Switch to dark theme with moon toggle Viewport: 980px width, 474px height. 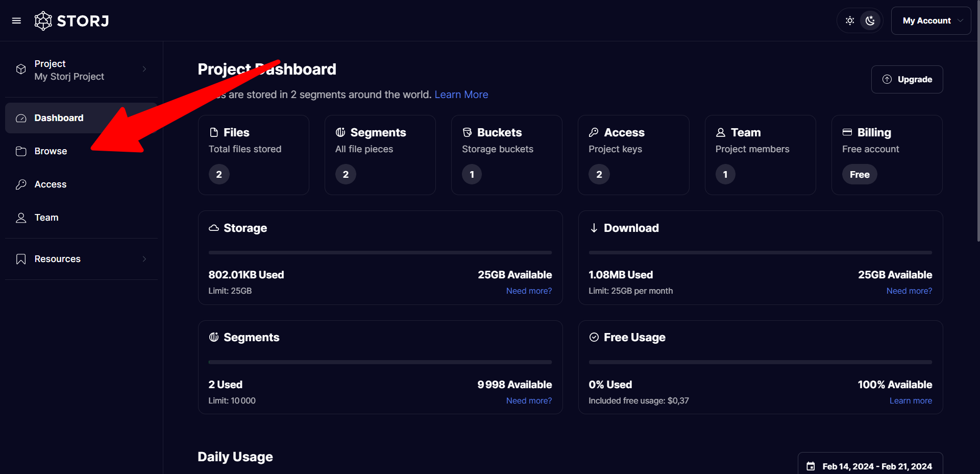click(x=870, y=21)
